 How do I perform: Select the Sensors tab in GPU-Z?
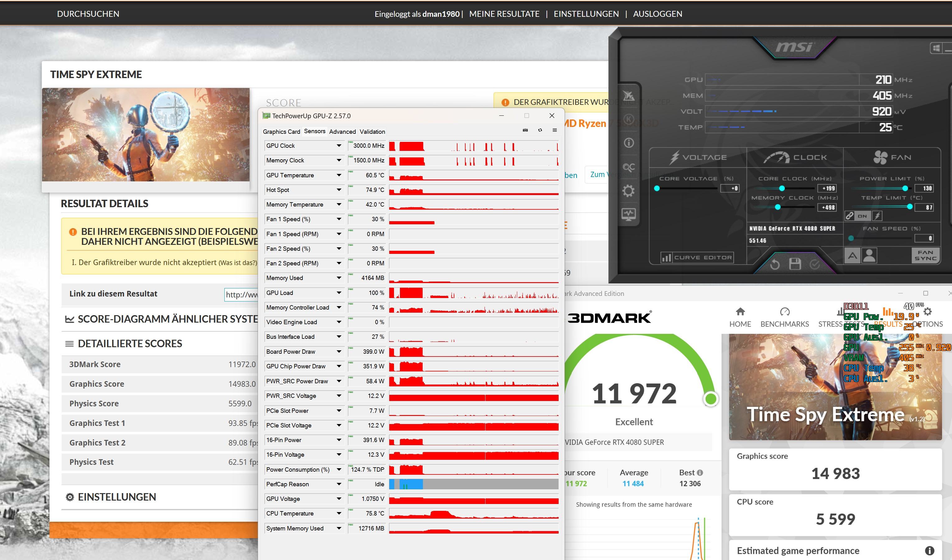[x=315, y=131]
